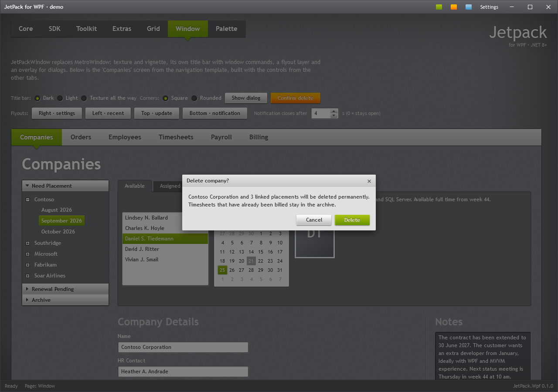Expand the Archive section

(x=65, y=300)
